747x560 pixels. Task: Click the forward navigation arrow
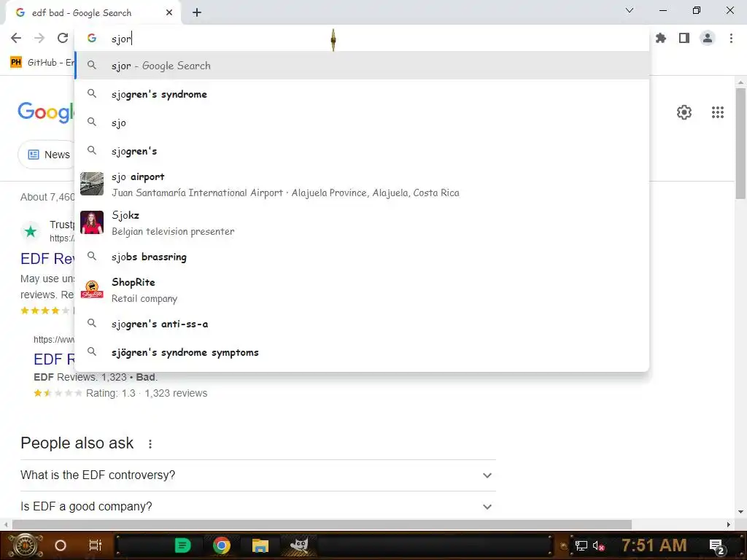click(x=39, y=38)
